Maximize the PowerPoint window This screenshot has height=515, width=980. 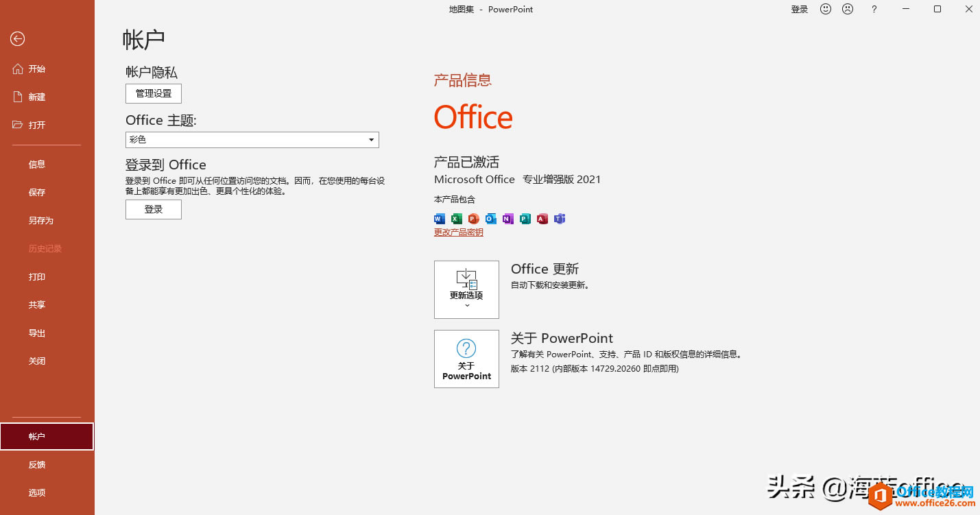coord(937,10)
